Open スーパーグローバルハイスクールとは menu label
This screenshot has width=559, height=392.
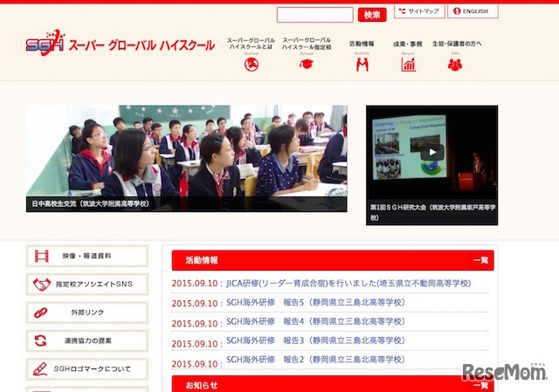[251, 44]
